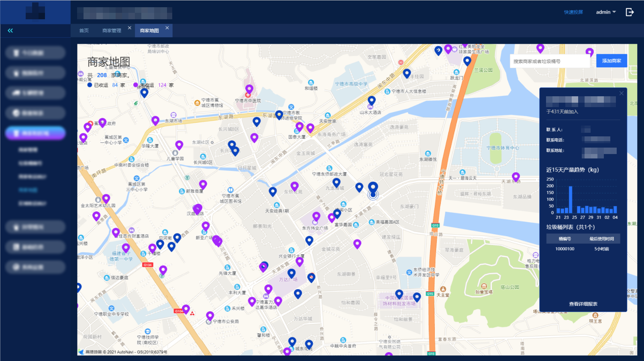This screenshot has width=644, height=361.
Task: Close the merchant detail popup panel
Action: (621, 93)
